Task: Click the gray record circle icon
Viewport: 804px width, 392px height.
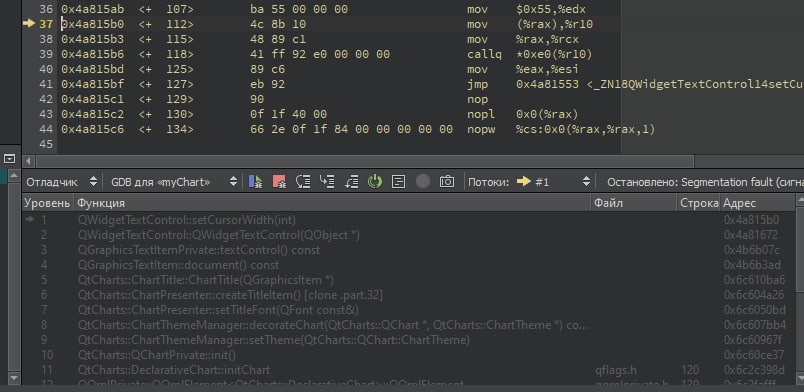Action: (423, 182)
